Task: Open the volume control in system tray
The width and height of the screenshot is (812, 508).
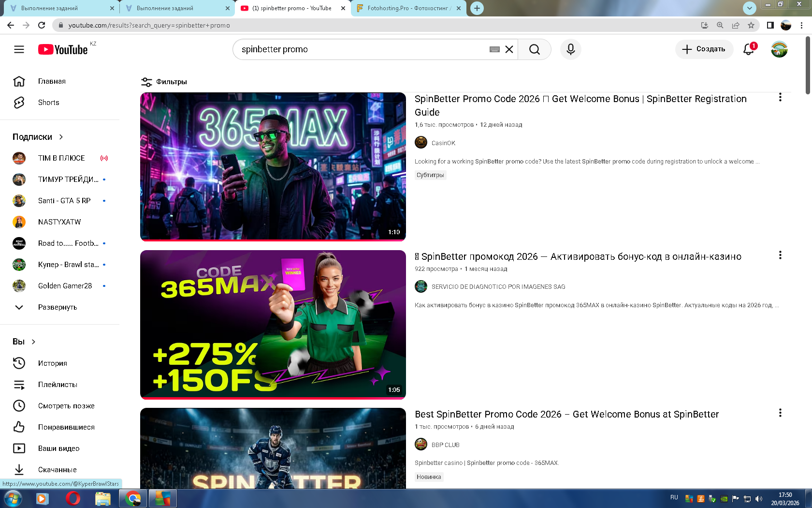Action: [759, 499]
